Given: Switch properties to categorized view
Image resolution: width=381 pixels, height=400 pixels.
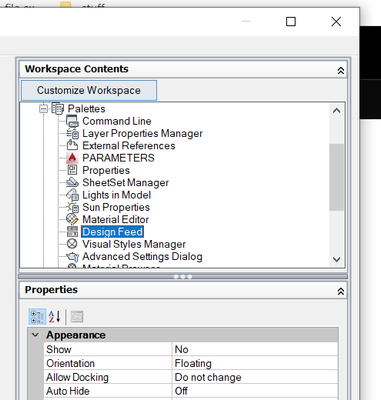Looking at the screenshot, I should (37, 317).
